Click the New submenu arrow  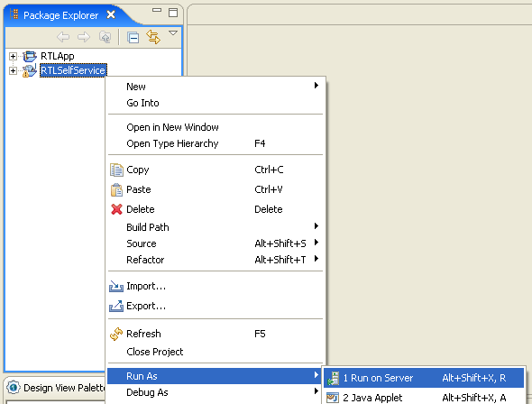pos(316,85)
